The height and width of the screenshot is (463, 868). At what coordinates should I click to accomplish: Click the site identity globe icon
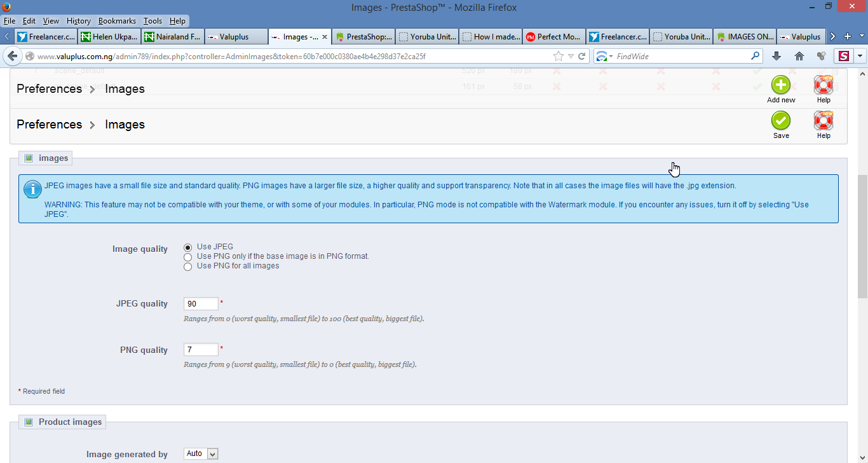point(29,57)
